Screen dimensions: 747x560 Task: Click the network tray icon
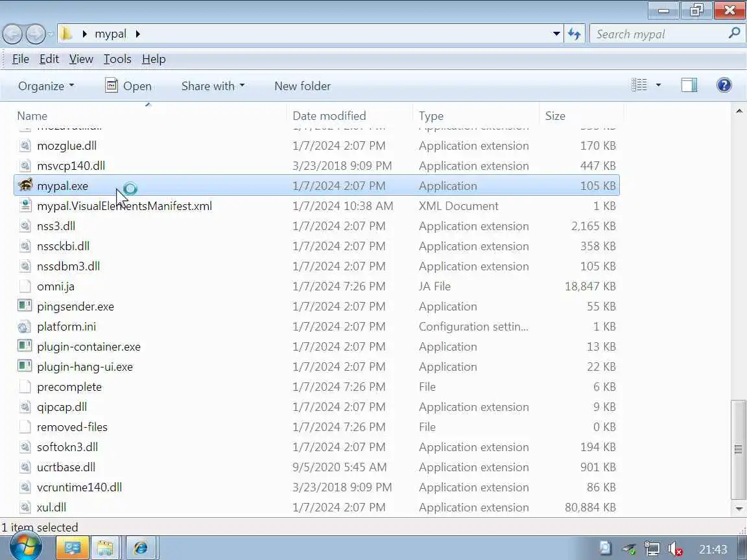pyautogui.click(x=652, y=549)
